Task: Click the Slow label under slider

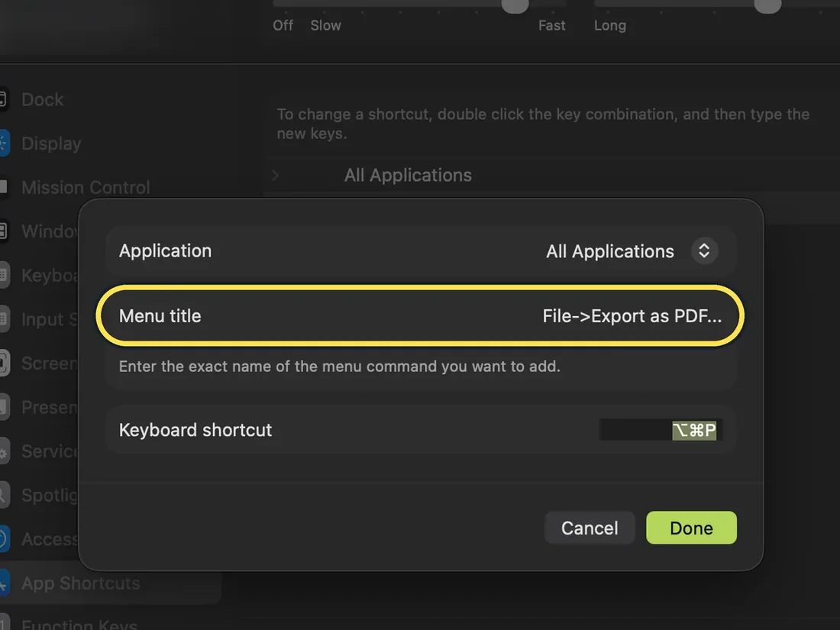Action: (x=326, y=25)
